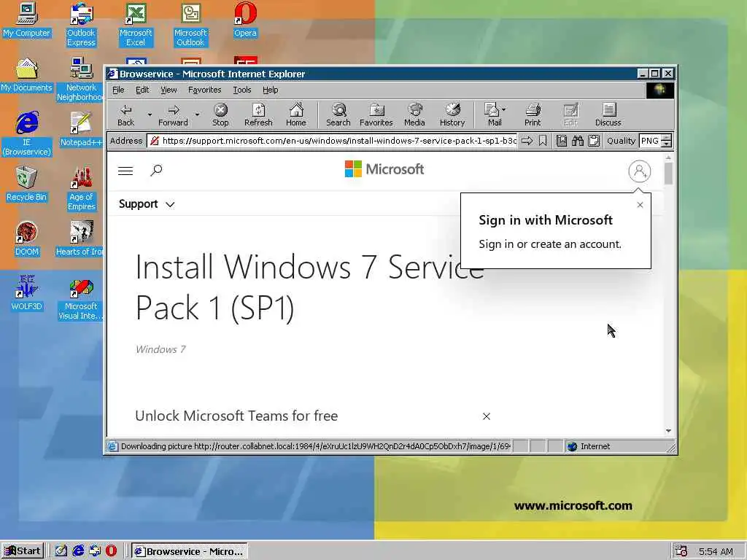747x560 pixels.
Task: Open the WOLF3D desktop icon
Action: 27,293
